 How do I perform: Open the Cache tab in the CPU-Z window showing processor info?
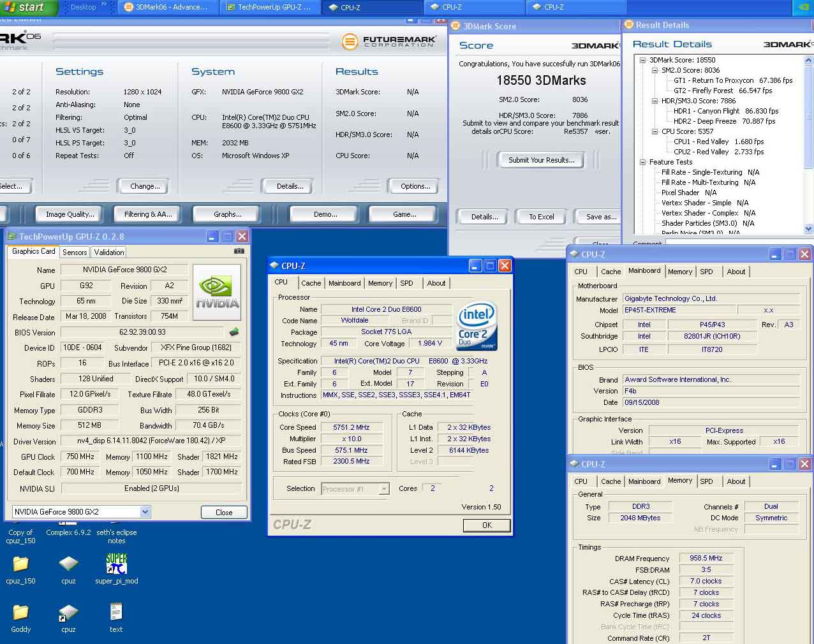click(311, 283)
